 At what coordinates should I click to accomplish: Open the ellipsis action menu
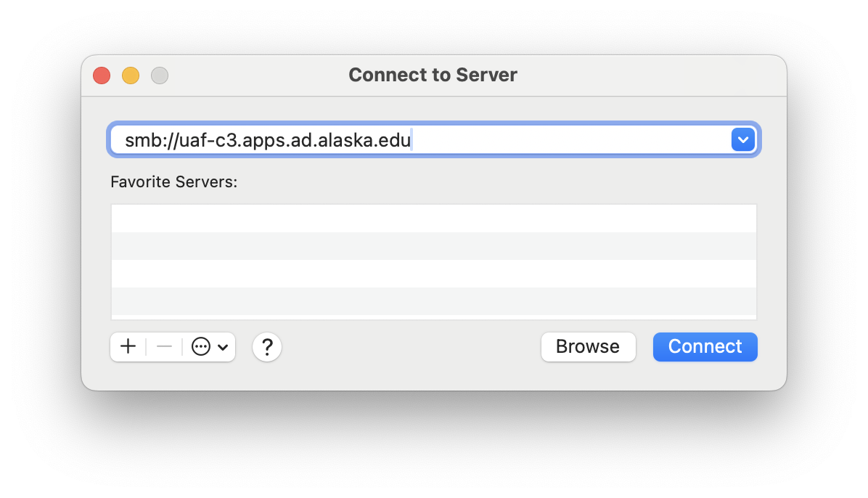tap(201, 347)
